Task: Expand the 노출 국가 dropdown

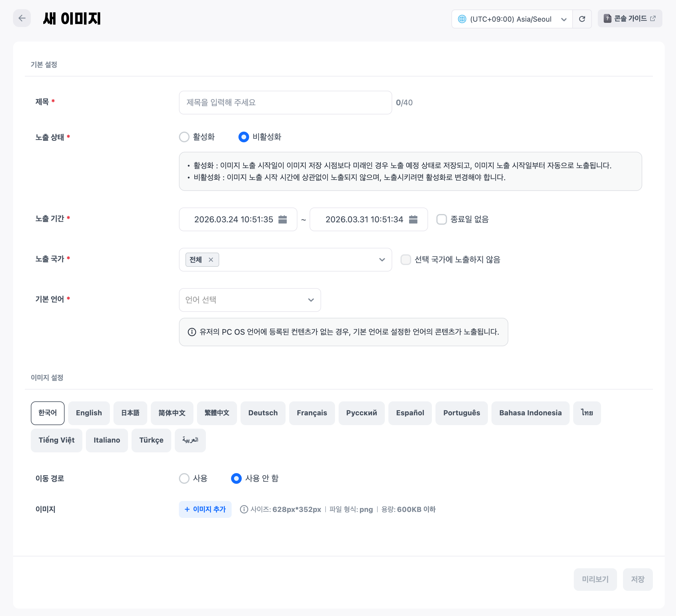Action: (382, 260)
